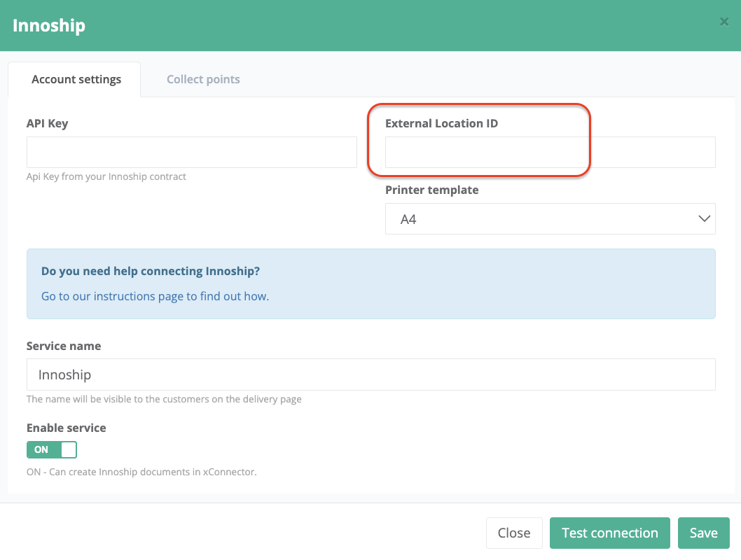Click the Enable service label
This screenshot has height=560, width=741.
tap(66, 428)
